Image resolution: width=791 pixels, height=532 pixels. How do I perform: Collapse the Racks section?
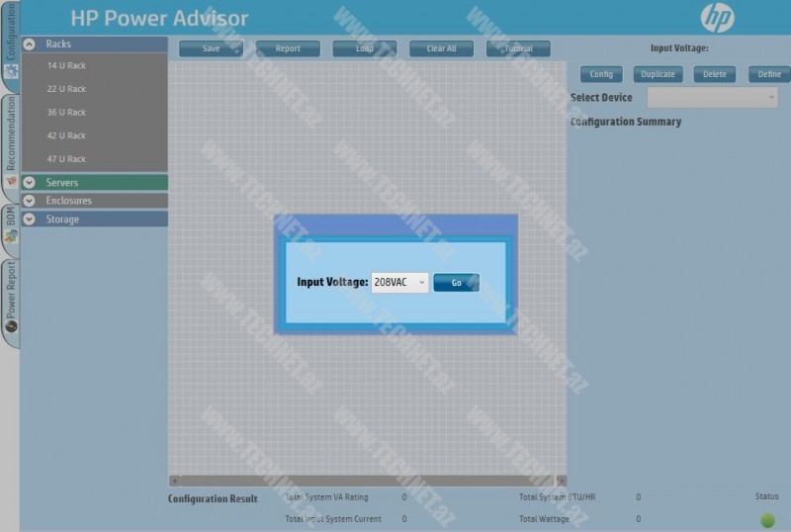[30, 44]
